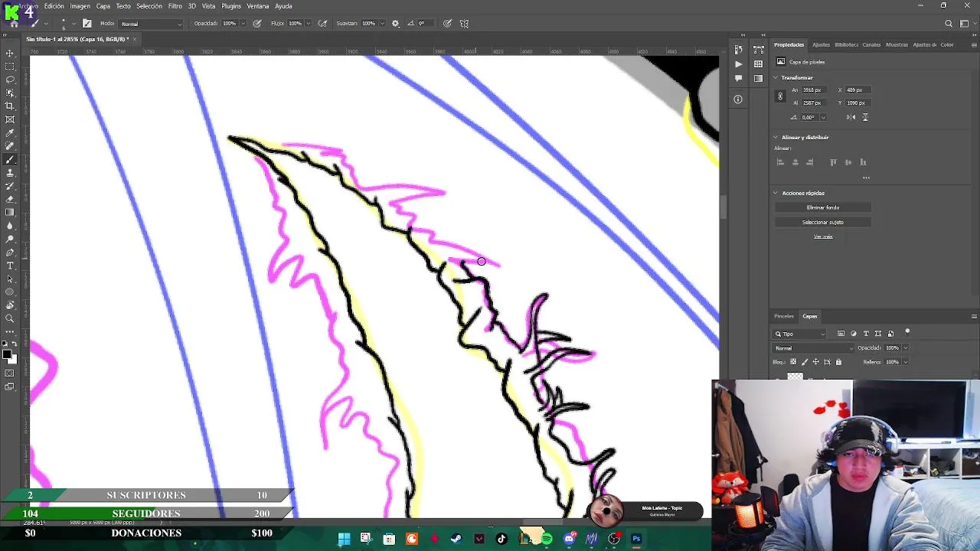Open the brush Modo blending dropdown
Viewport: 980px width, 551px height.
tap(150, 24)
